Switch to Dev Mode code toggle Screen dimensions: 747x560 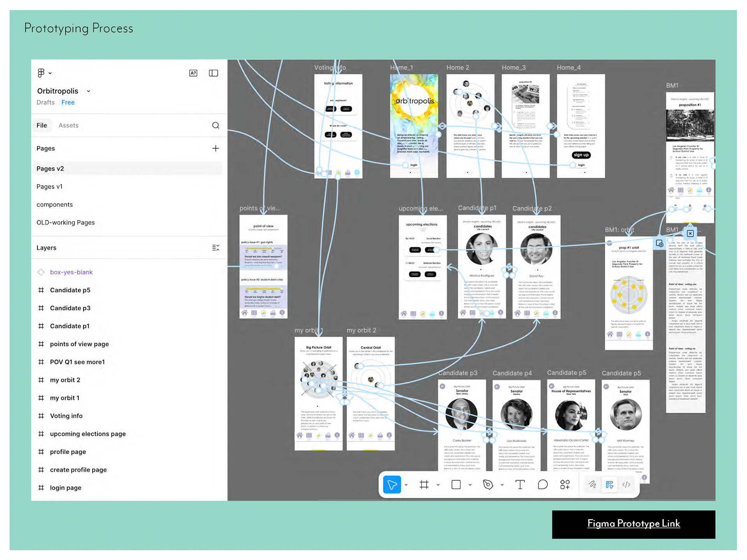pos(626,485)
